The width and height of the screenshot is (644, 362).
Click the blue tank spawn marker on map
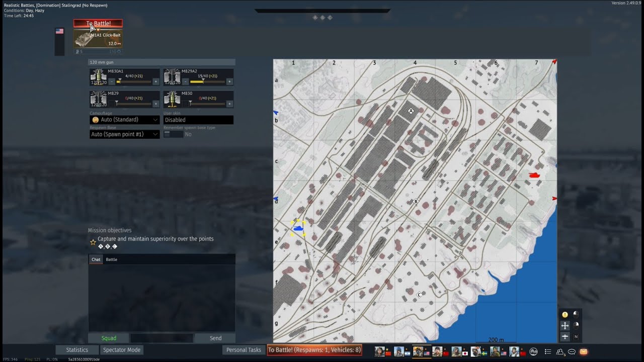point(298,228)
